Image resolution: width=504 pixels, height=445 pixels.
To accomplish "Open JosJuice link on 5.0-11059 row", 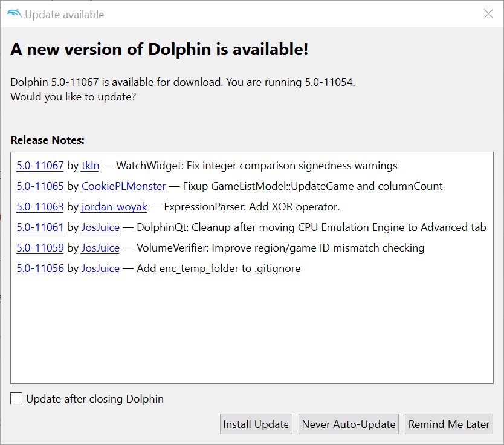I will pos(100,248).
